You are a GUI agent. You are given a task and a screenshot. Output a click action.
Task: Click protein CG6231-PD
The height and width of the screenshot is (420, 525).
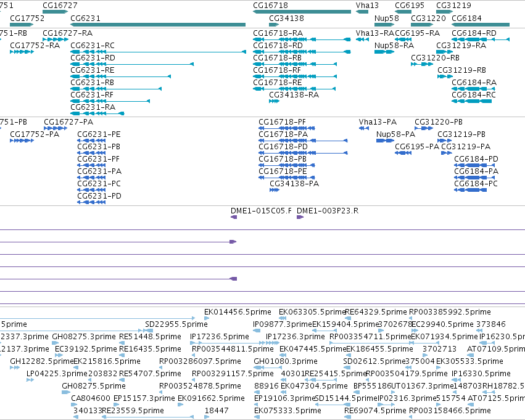tap(91, 202)
